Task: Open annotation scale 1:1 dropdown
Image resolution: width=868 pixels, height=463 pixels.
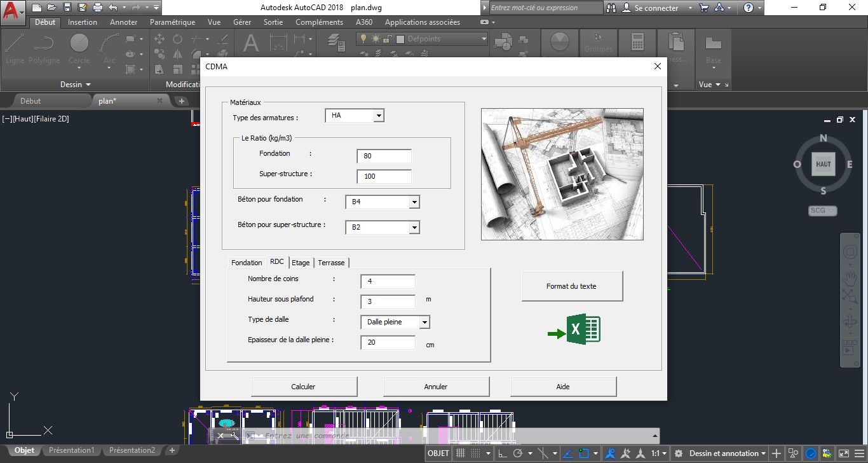Action: point(660,453)
